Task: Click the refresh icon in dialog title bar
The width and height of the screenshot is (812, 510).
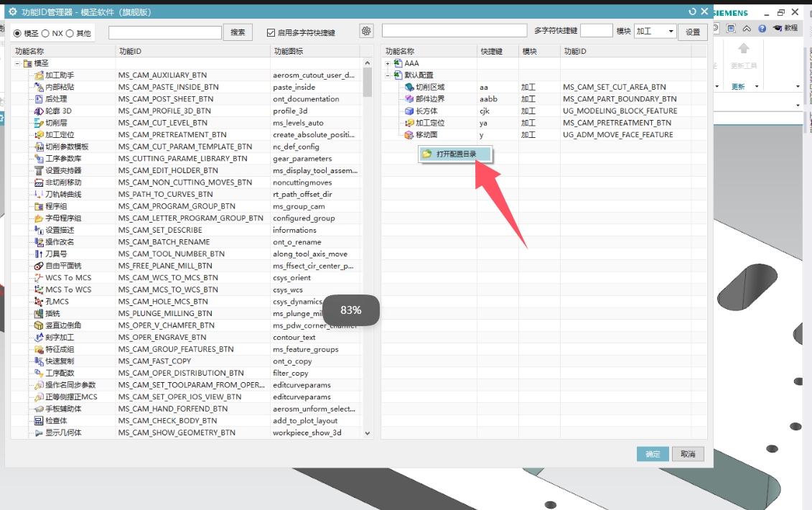Action: (x=692, y=11)
